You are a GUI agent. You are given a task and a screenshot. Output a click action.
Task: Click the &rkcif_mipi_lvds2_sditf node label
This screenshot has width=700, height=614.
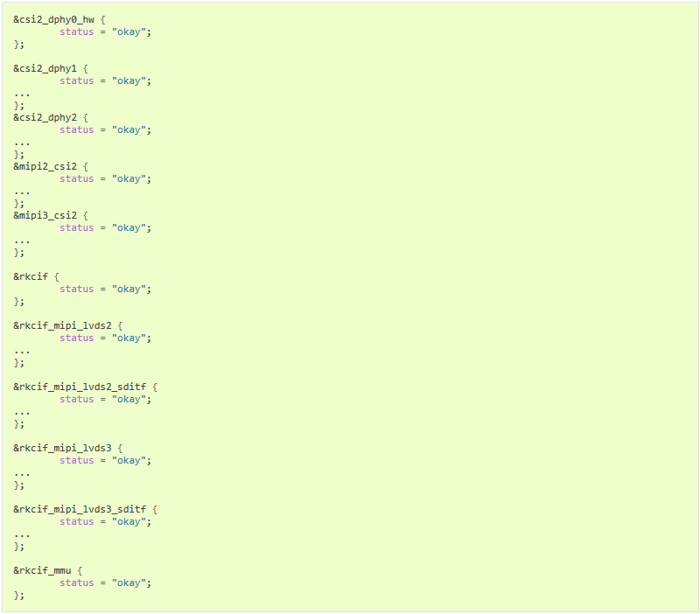[80, 387]
